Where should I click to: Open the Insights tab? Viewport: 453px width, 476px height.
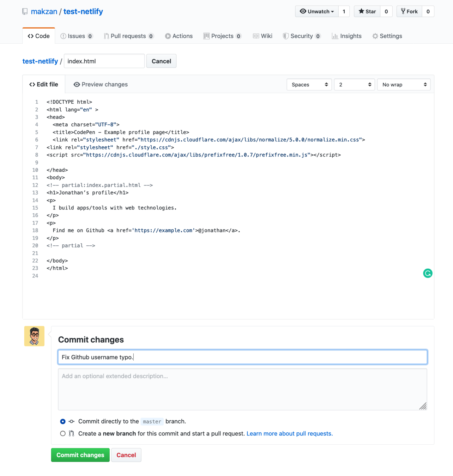(x=347, y=36)
